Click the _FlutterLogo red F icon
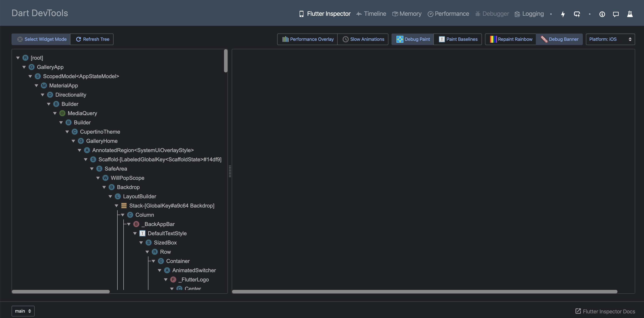644x318 pixels. click(173, 280)
